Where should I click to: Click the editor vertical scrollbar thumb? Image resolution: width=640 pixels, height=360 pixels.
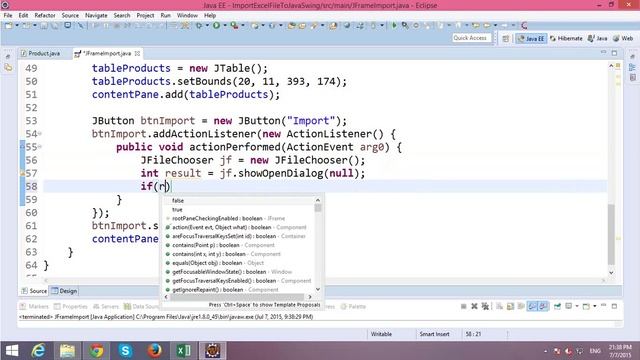(611, 234)
